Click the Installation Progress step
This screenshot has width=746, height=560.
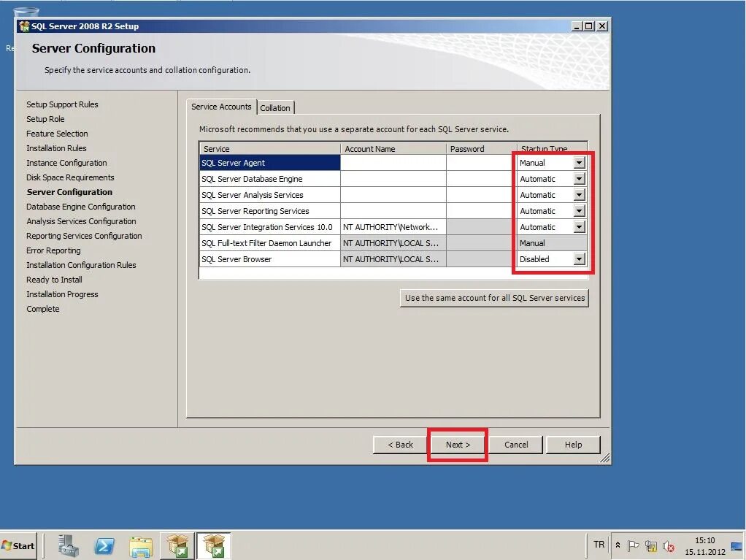point(62,294)
